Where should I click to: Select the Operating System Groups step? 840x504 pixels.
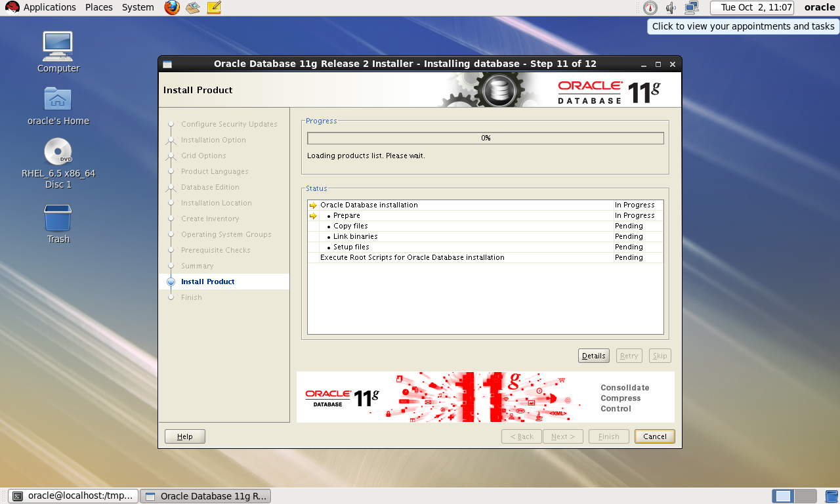[226, 234]
